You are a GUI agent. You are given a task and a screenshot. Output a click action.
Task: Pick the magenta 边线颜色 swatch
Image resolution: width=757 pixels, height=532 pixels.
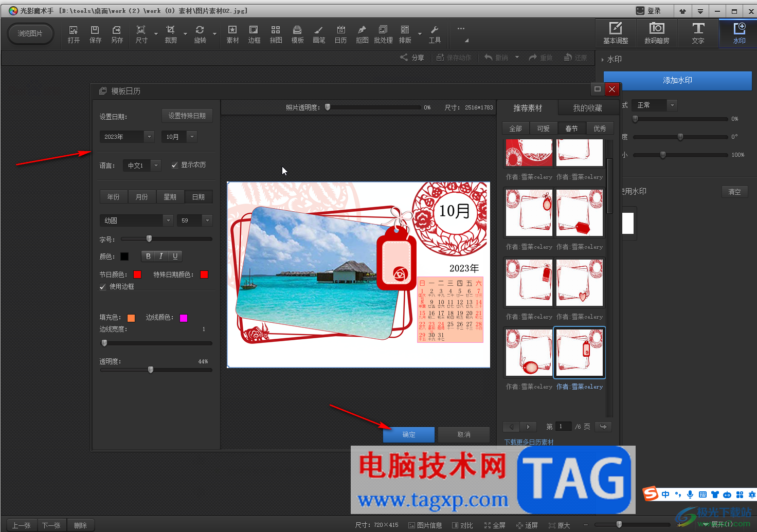tap(183, 318)
